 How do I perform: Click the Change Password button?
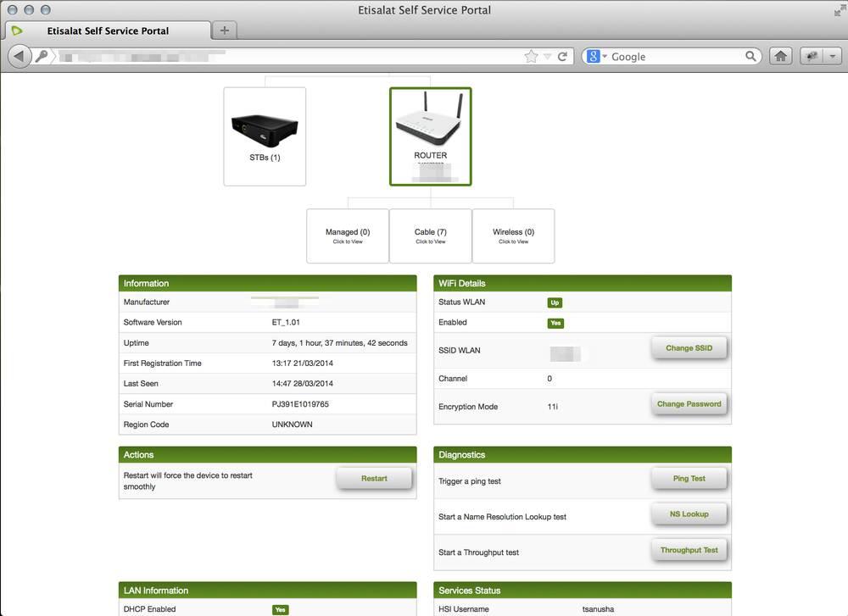point(689,404)
